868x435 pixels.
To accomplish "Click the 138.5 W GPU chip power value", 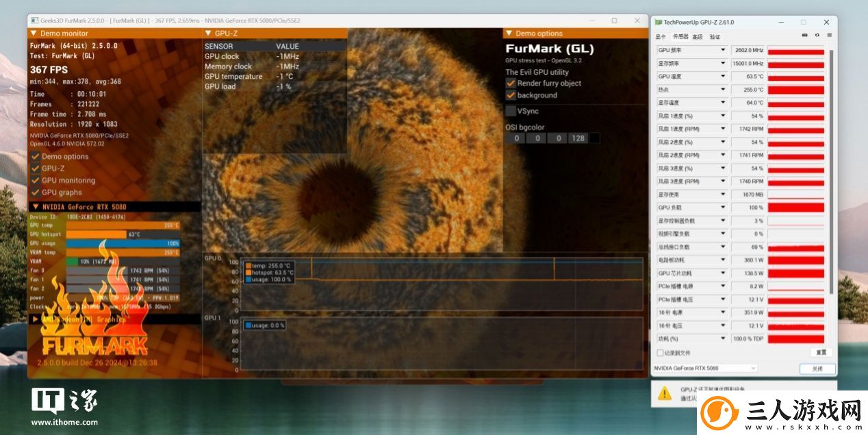I will [x=748, y=273].
